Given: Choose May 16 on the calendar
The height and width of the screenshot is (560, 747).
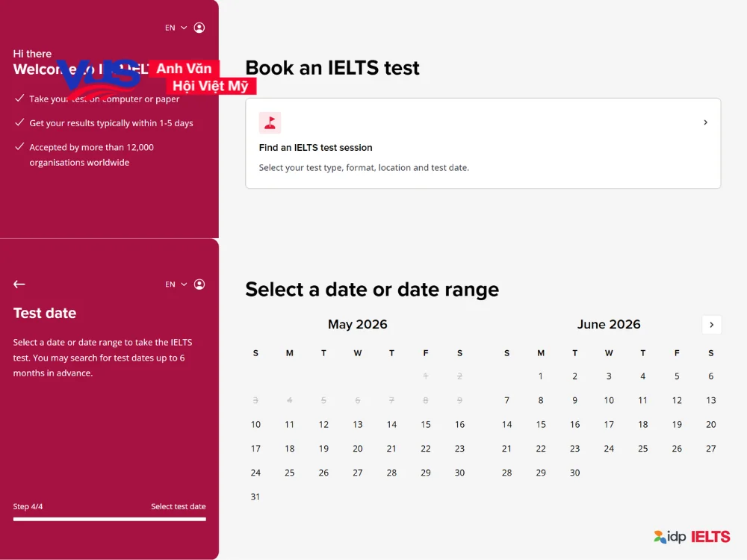Looking at the screenshot, I should 459,424.
